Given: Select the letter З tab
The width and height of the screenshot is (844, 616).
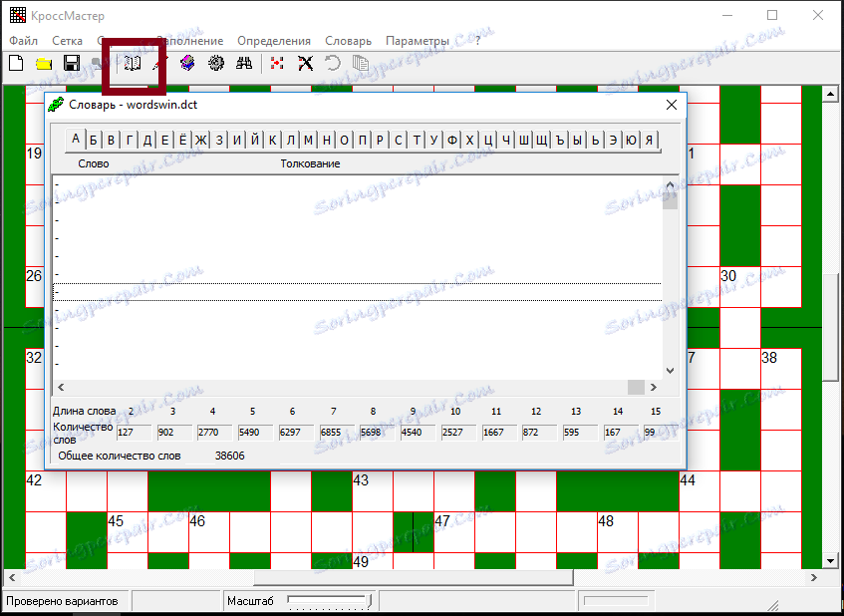Looking at the screenshot, I should (219, 141).
